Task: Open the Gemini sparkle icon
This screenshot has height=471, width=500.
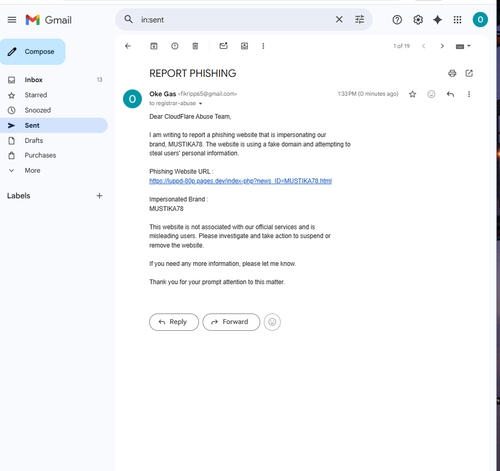Action: point(437,20)
